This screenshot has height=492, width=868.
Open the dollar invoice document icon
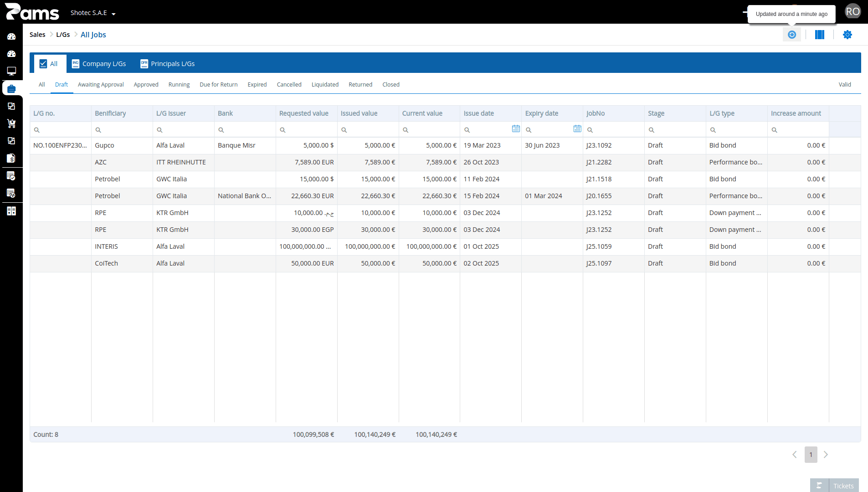click(x=11, y=158)
